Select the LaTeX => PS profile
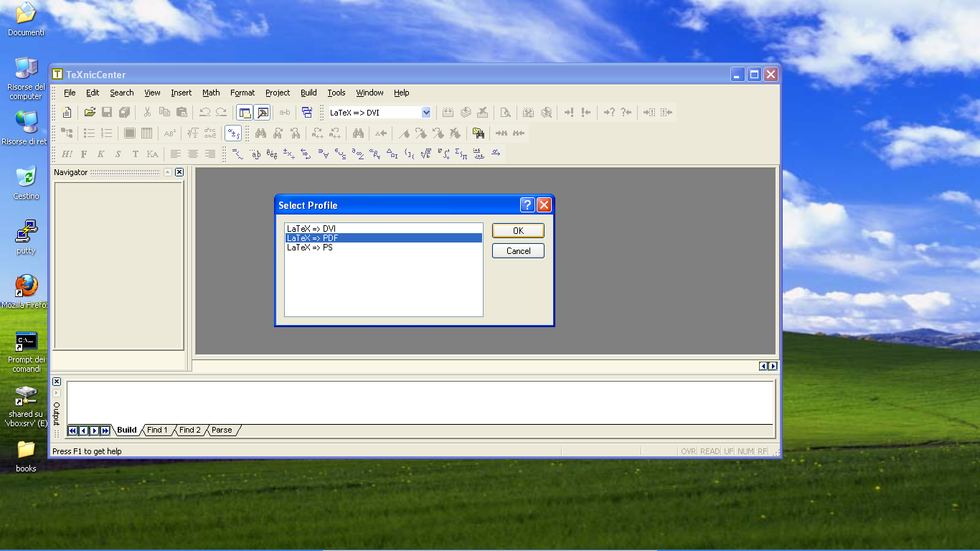The height and width of the screenshot is (551, 980). coord(384,248)
